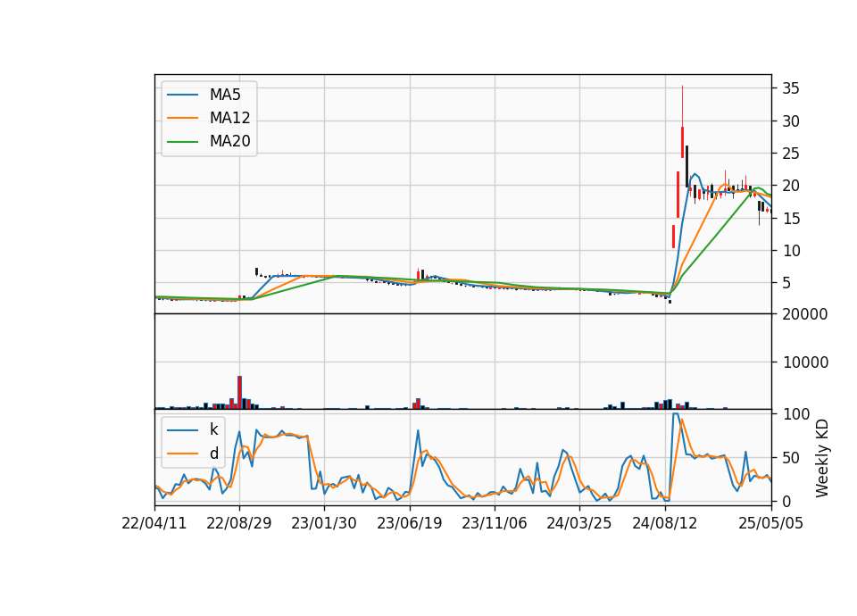Click the volume axis value 10000
This screenshot has width=857, height=616.
coord(805,362)
